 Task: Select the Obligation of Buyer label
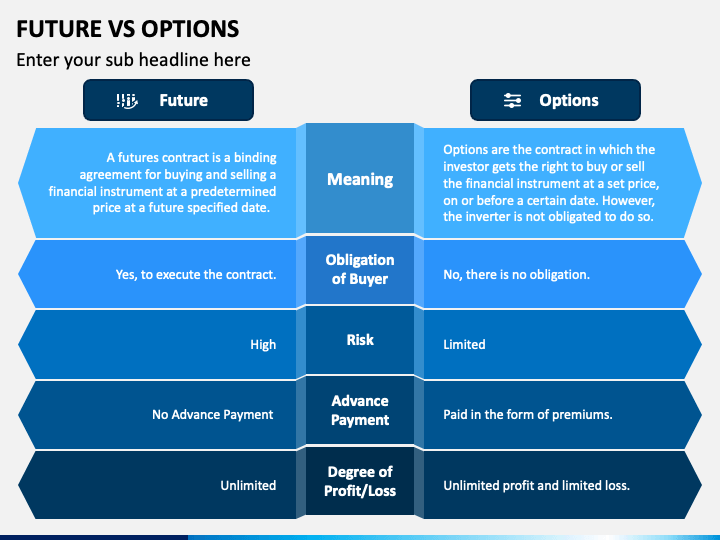[x=360, y=269]
